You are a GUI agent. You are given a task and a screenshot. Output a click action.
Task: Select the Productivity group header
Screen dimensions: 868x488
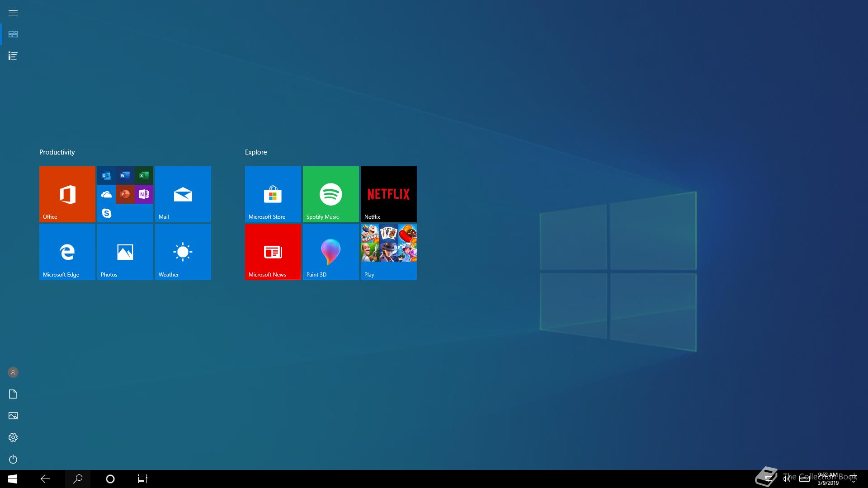pyautogui.click(x=57, y=152)
